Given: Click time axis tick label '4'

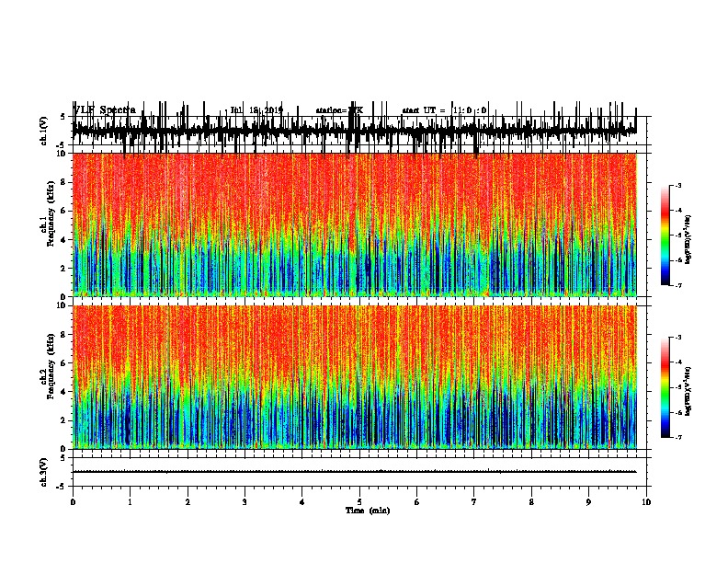Looking at the screenshot, I should click(302, 502).
